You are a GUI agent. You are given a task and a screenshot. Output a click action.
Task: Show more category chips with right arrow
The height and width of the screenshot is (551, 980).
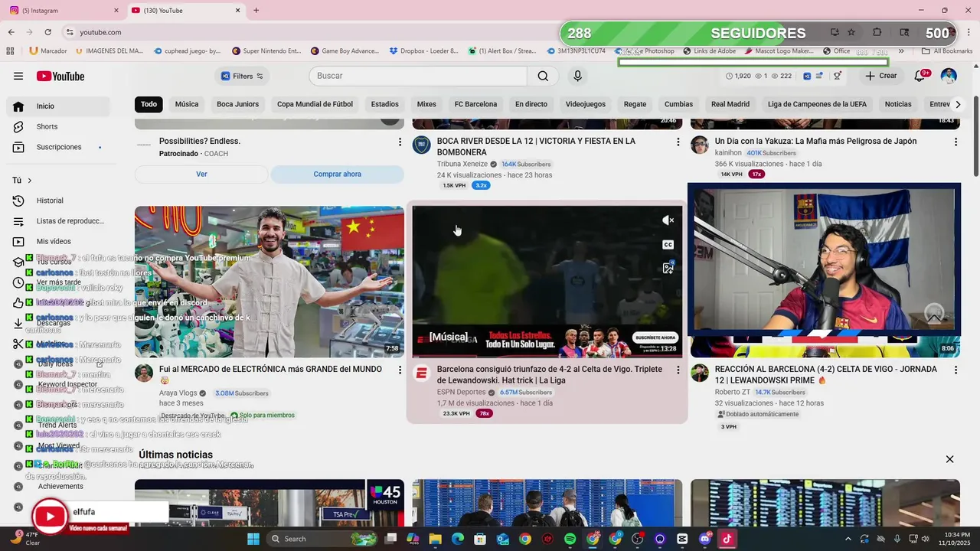tap(957, 104)
